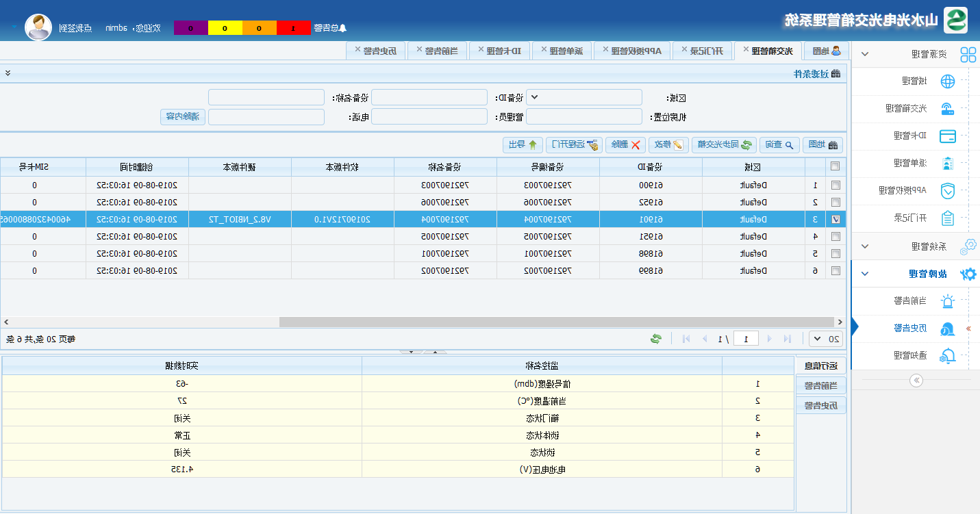Image resolution: width=980 pixels, height=514 pixels.
Task: Open ID卡管理 card icon in sidebar
Action: (947, 136)
